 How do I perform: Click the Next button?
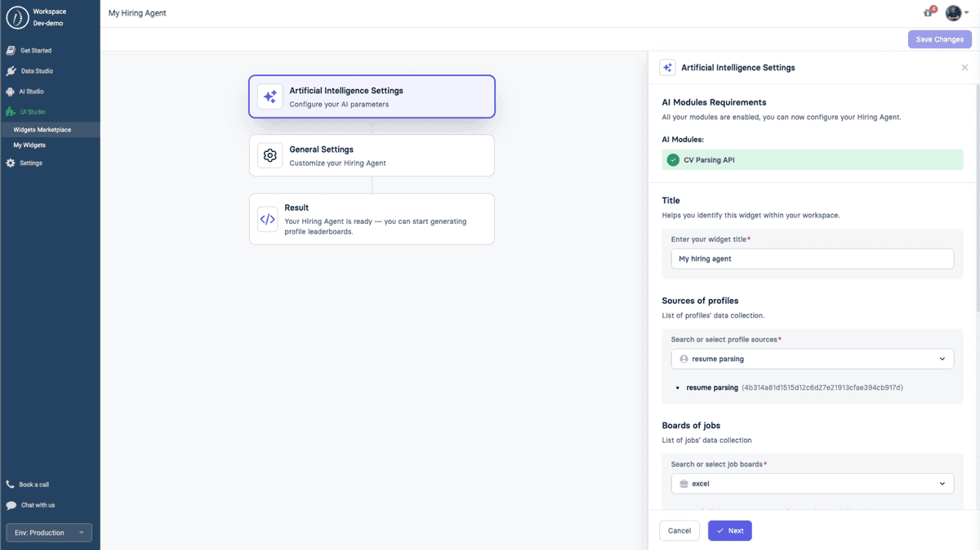click(729, 530)
